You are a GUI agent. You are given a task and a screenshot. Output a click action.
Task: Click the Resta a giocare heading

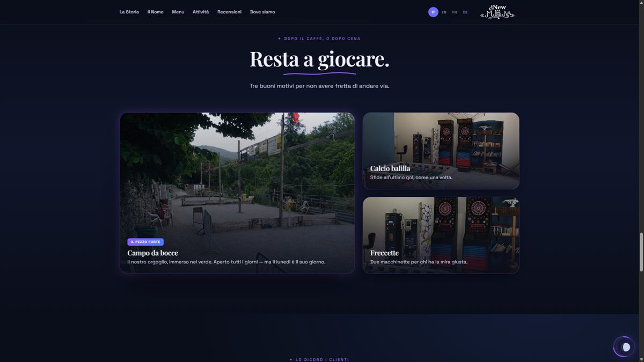coord(319,59)
